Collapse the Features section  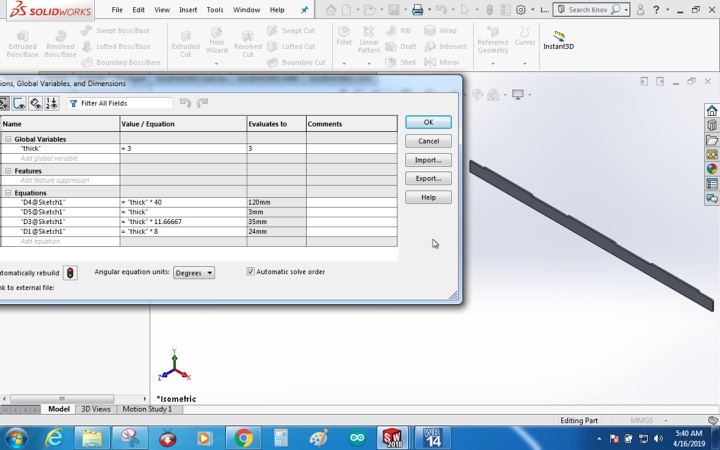[x=8, y=170]
